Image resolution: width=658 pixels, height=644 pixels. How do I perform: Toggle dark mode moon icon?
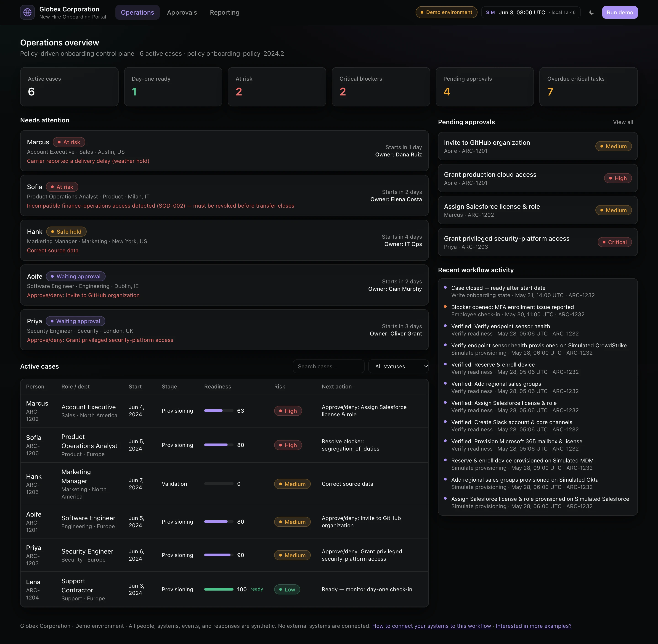click(591, 13)
